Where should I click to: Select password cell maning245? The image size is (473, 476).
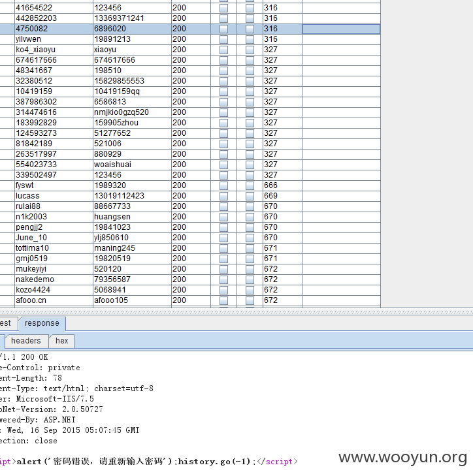132,248
